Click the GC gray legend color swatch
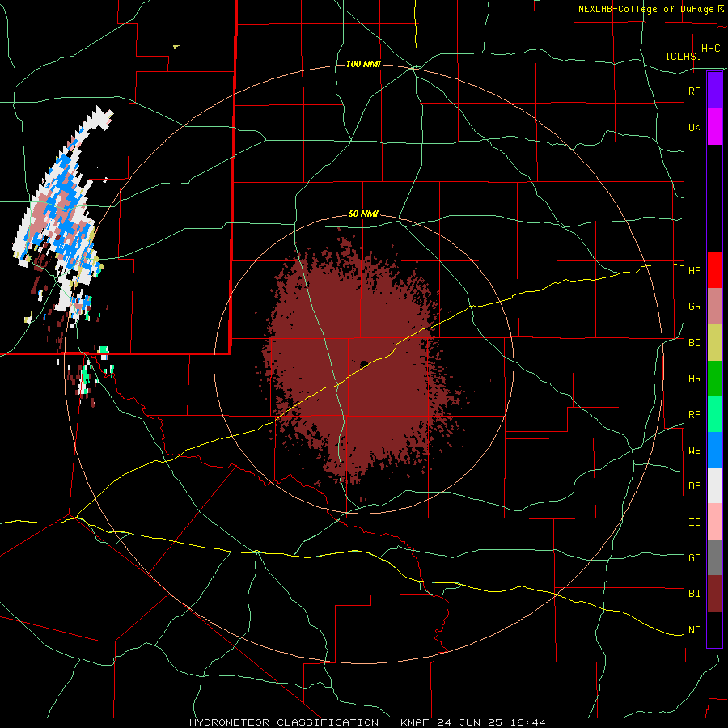 [x=714, y=557]
